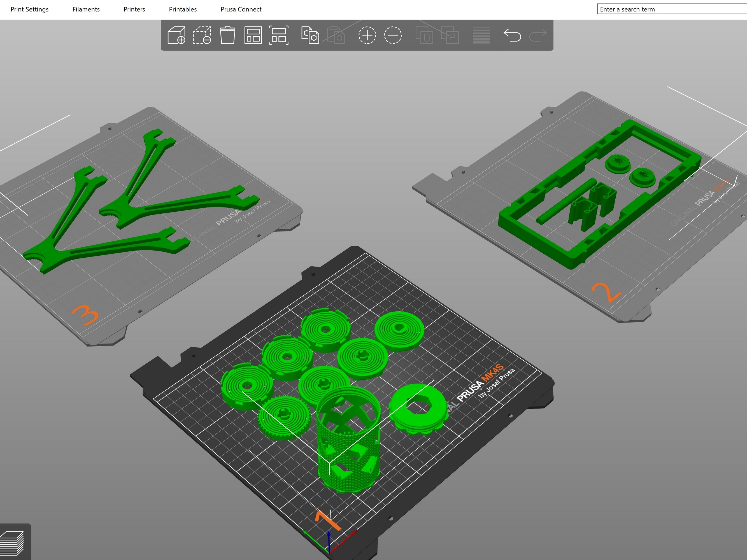
Task: Undo the last action with the arrow icon
Action: click(512, 35)
